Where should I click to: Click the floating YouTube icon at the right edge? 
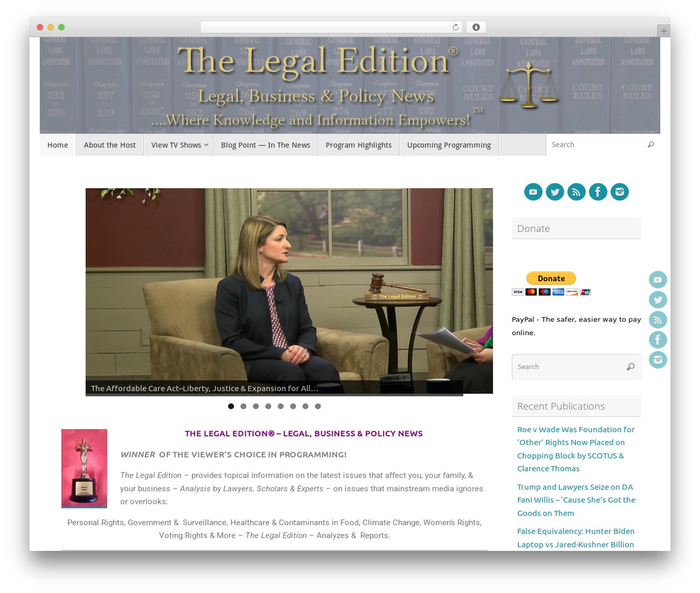click(658, 280)
